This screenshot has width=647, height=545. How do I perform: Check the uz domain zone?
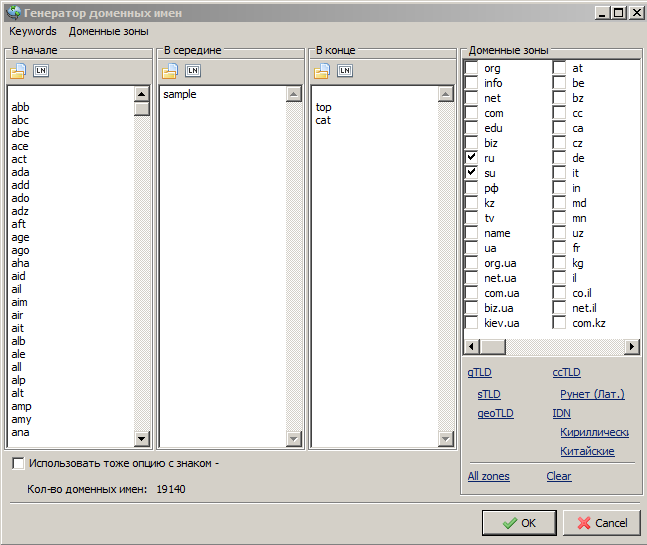(559, 233)
